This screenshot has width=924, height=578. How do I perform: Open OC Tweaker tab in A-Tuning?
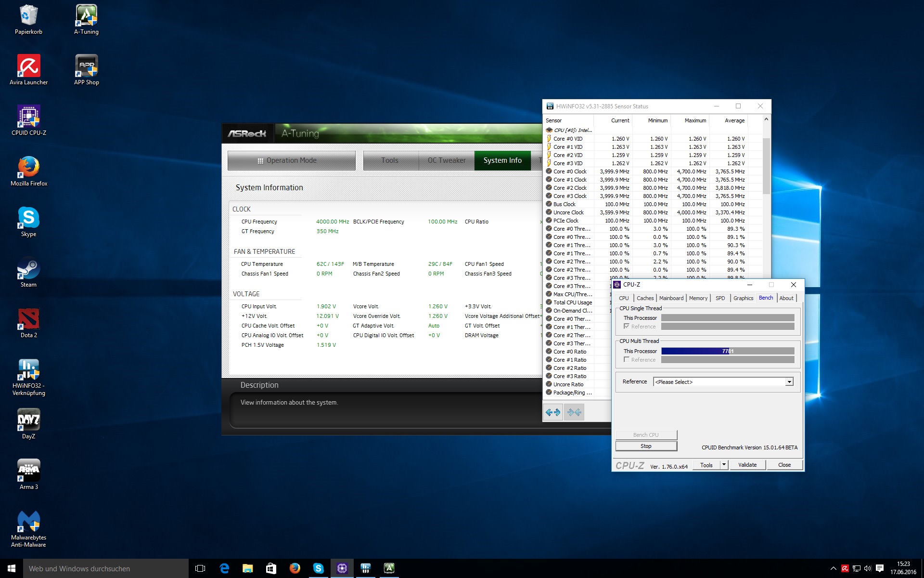coord(446,160)
